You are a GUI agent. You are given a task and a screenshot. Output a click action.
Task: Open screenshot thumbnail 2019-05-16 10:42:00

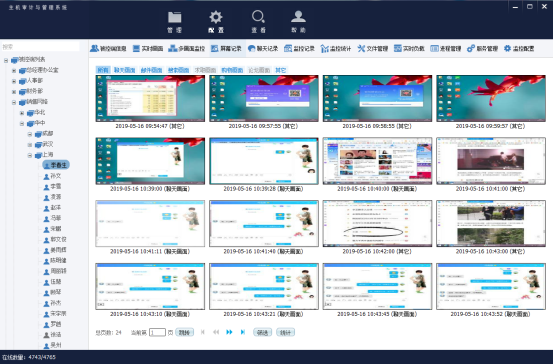click(377, 224)
